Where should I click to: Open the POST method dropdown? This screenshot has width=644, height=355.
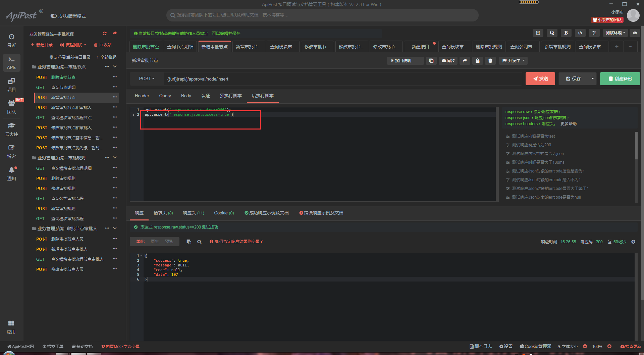tap(147, 79)
